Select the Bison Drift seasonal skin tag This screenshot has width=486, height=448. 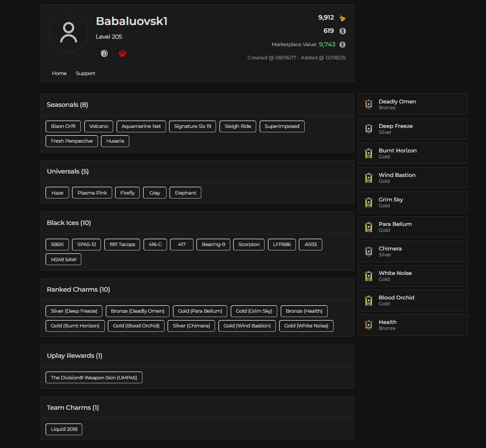pyautogui.click(x=63, y=126)
